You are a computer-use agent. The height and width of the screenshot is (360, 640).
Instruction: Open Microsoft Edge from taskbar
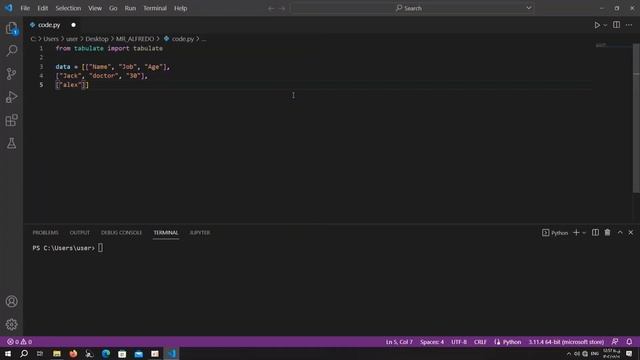tap(106, 353)
